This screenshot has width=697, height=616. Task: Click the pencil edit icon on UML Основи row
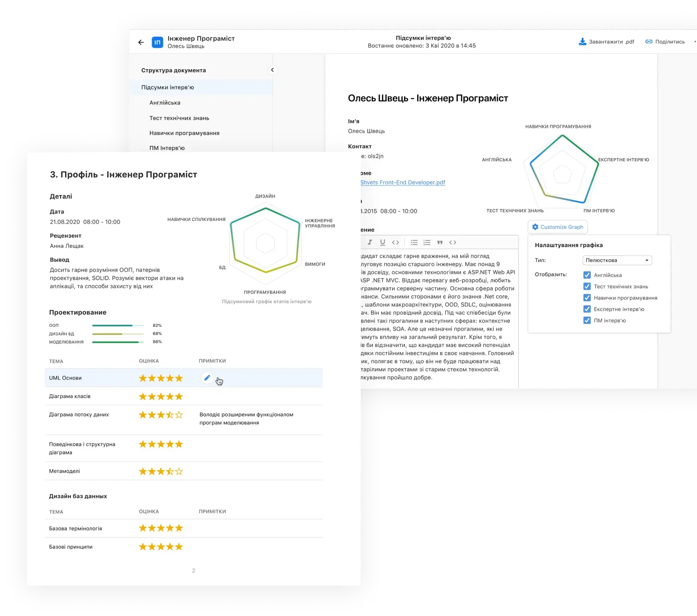(207, 378)
